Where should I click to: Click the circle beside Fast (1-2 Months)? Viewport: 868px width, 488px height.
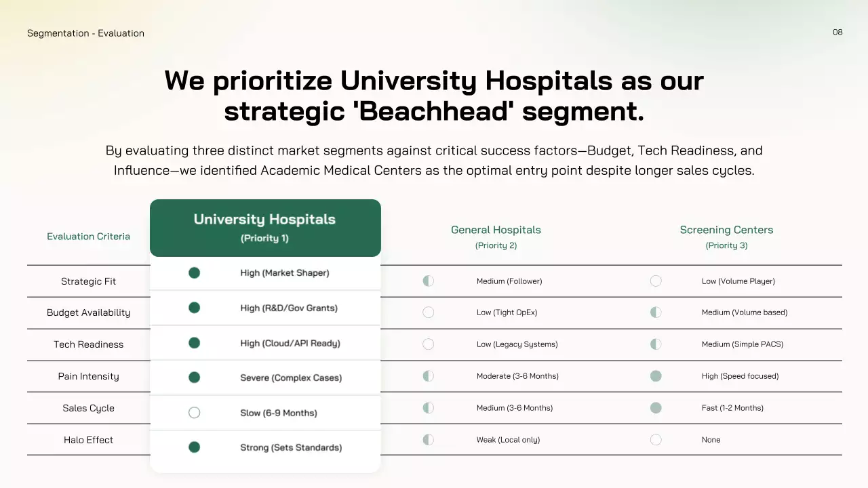[656, 408]
